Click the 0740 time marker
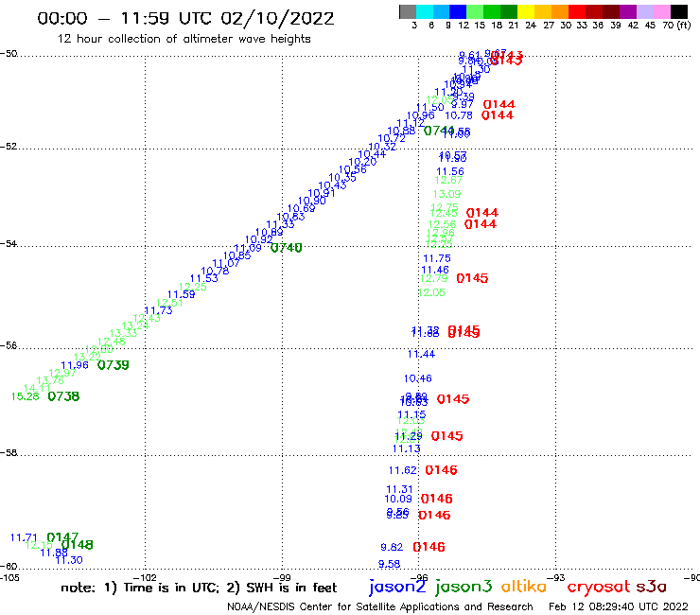700x615 pixels. (287, 248)
